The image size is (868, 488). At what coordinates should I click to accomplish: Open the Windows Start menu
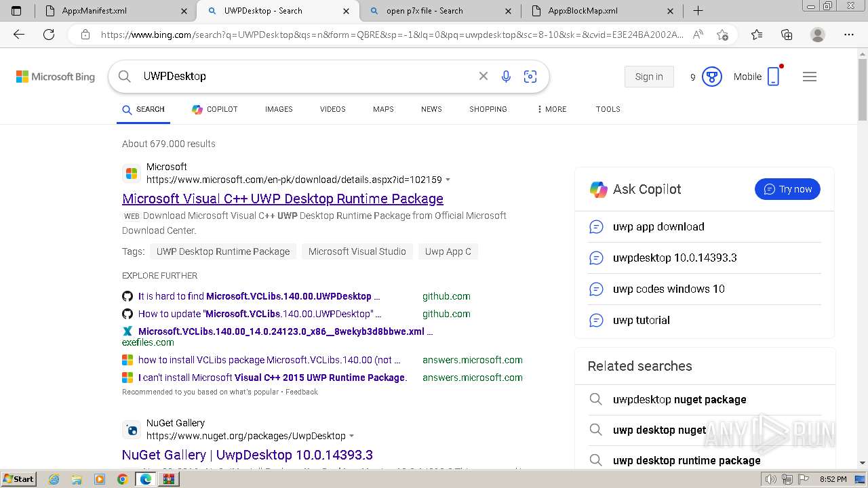click(x=18, y=479)
